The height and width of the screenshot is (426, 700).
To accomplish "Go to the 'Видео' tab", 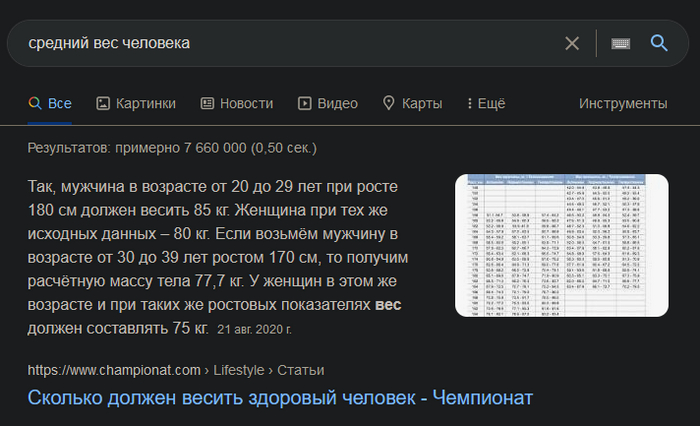I will click(328, 103).
